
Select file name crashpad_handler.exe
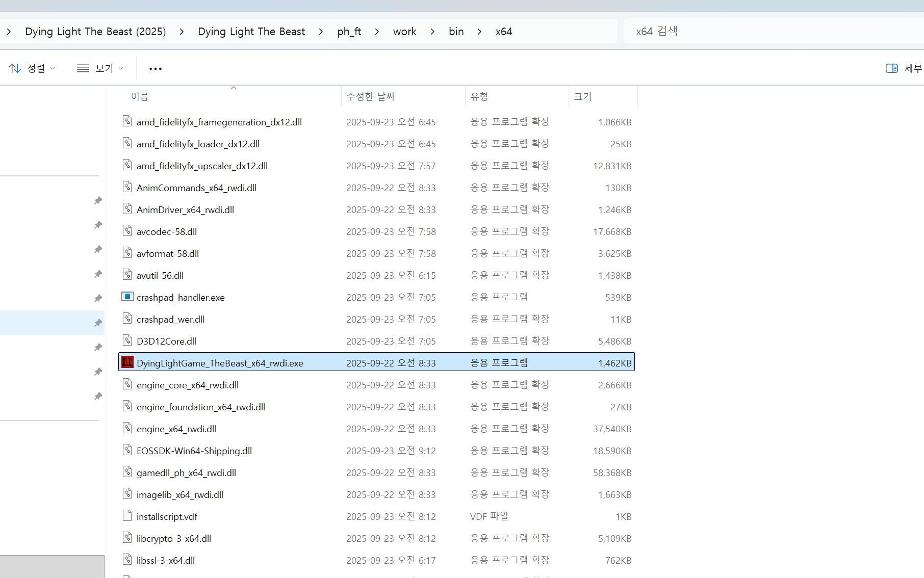(181, 297)
